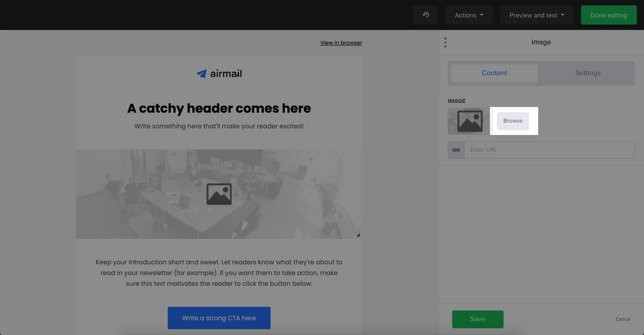
Task: Click Done editing button
Action: (x=608, y=15)
